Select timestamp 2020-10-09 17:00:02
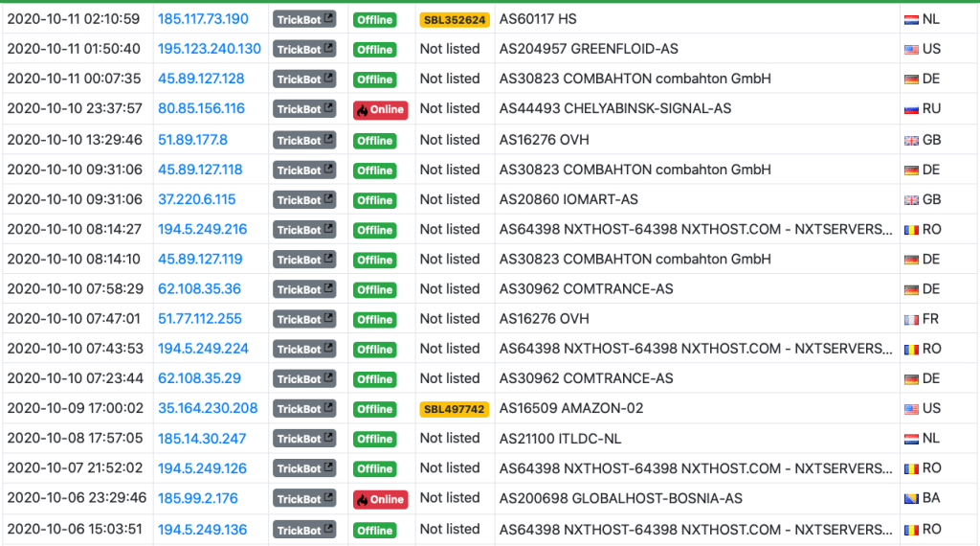Screen dimensions: 980x546 coord(75,408)
